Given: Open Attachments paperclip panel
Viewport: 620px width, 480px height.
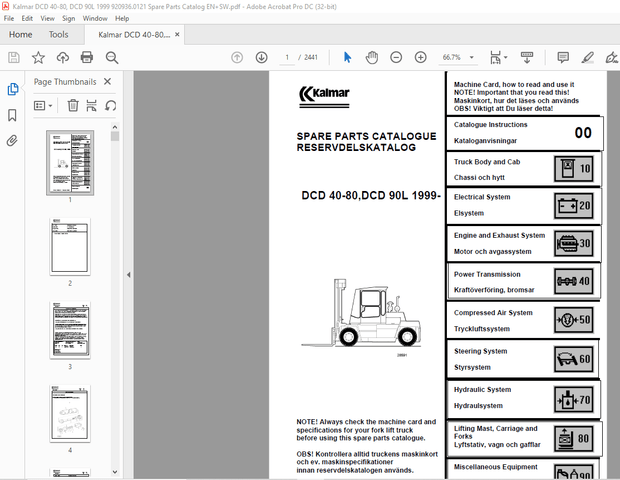Looking at the screenshot, I should pos(12,140).
